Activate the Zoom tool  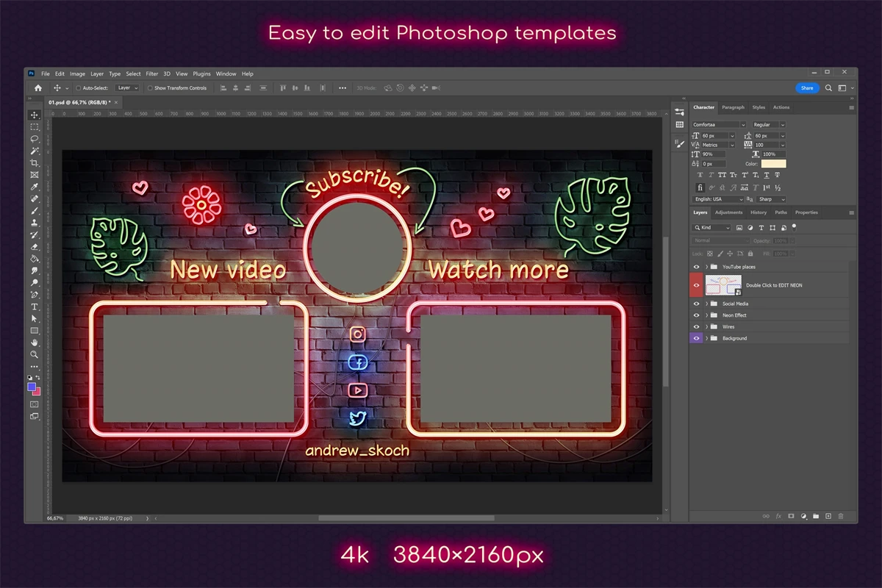(x=35, y=354)
